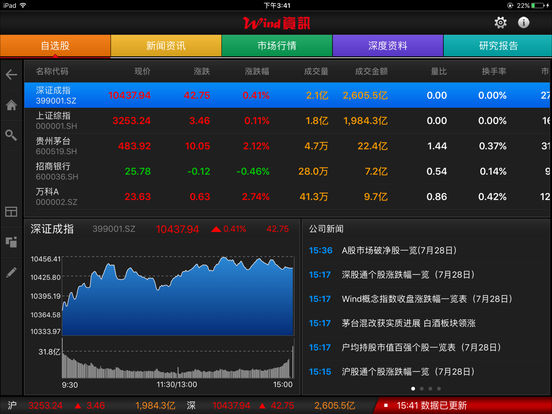
Task: Click the overlapping windows icon in sidebar
Action: 11,242
